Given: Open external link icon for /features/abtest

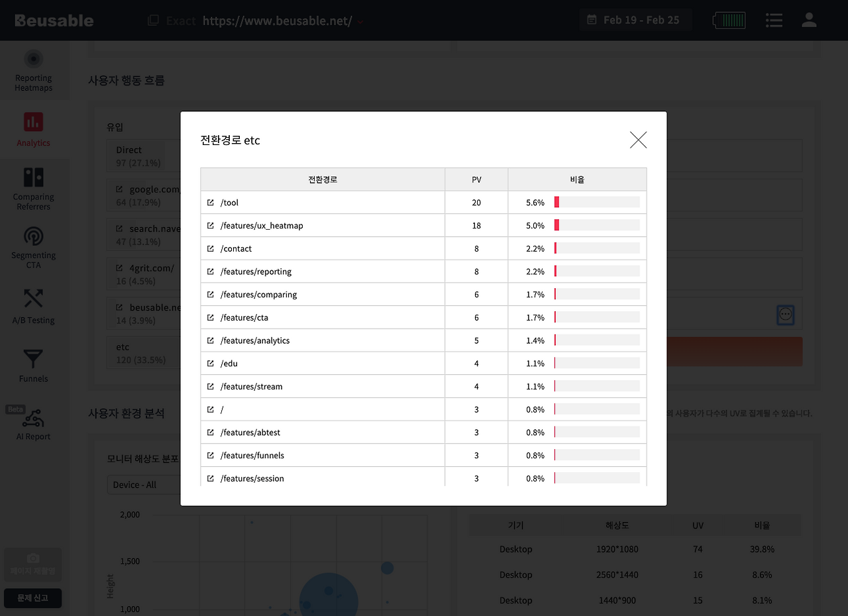Looking at the screenshot, I should pos(211,433).
